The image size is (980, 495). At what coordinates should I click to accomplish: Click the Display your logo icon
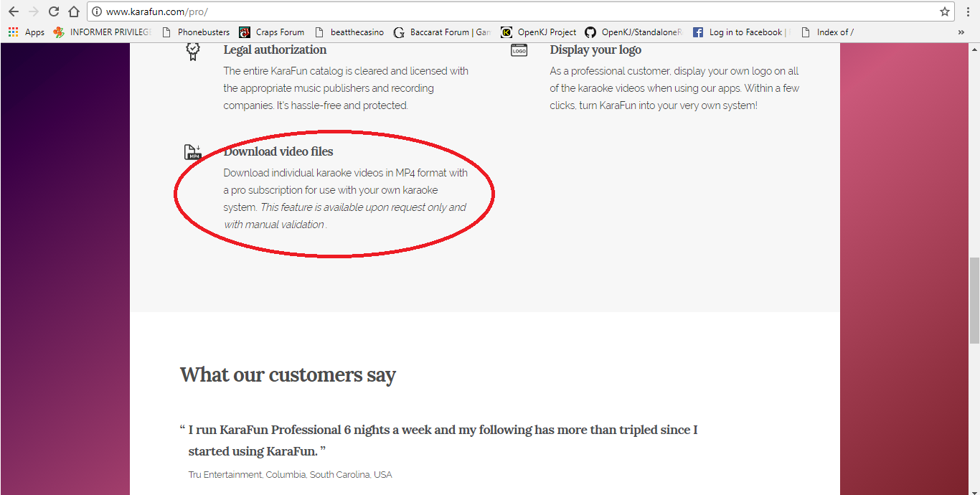pyautogui.click(x=519, y=50)
